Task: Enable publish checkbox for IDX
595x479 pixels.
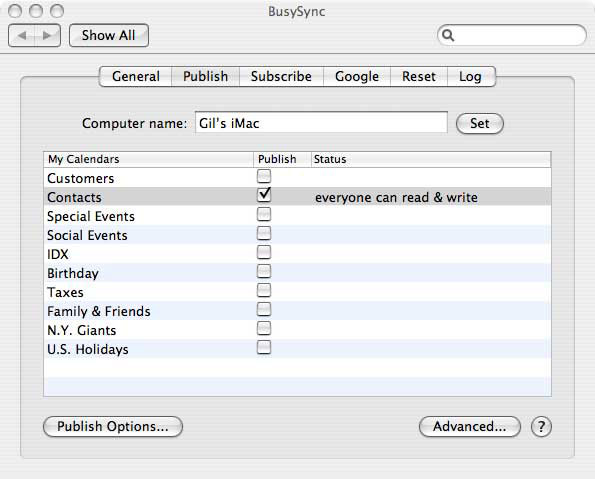Action: tap(264, 252)
